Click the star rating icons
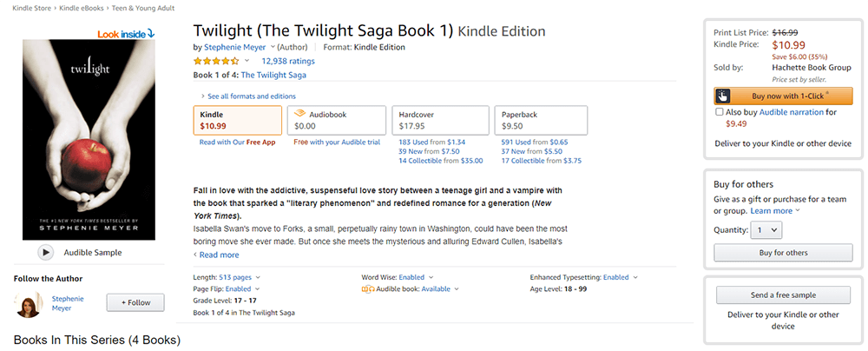Viewport: 868px width, 351px height. point(215,62)
